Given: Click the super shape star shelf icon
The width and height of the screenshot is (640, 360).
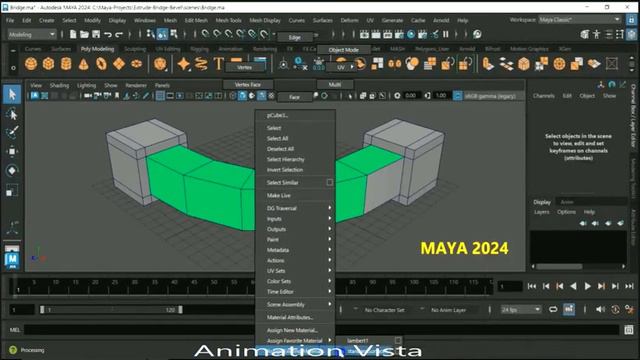Looking at the screenshot, I should 183,64.
